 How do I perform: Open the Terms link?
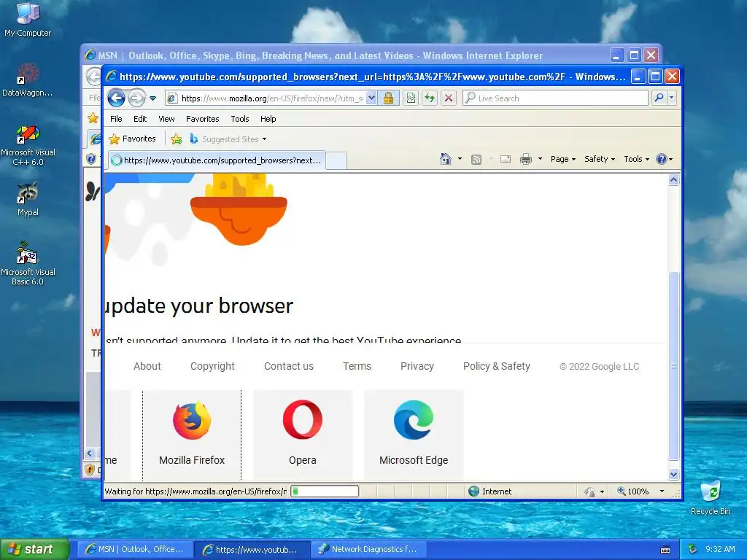357,366
